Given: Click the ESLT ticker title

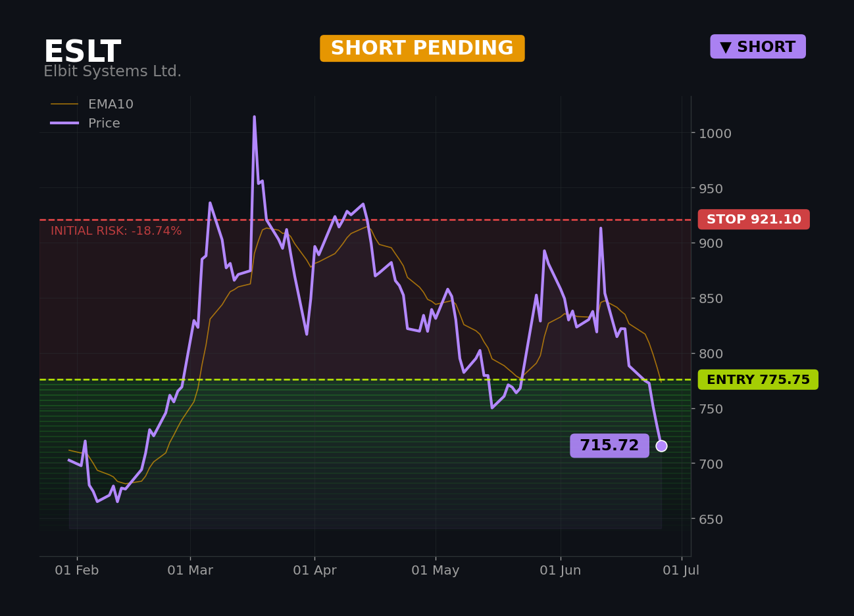Looking at the screenshot, I should [82, 52].
